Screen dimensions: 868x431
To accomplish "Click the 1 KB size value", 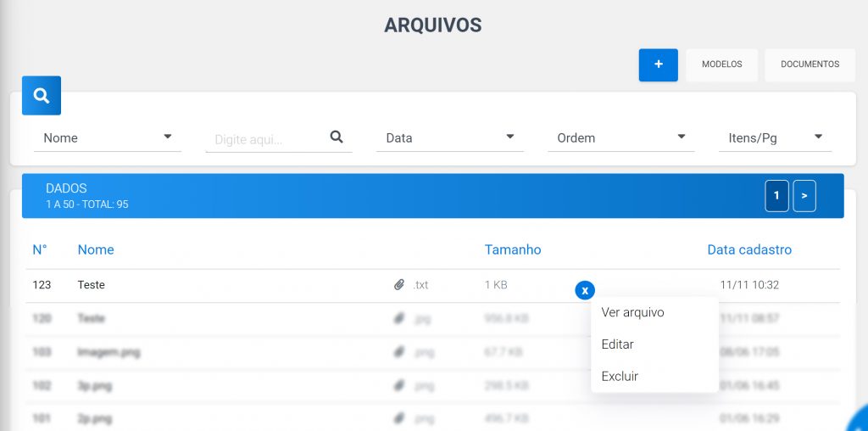I will click(496, 285).
